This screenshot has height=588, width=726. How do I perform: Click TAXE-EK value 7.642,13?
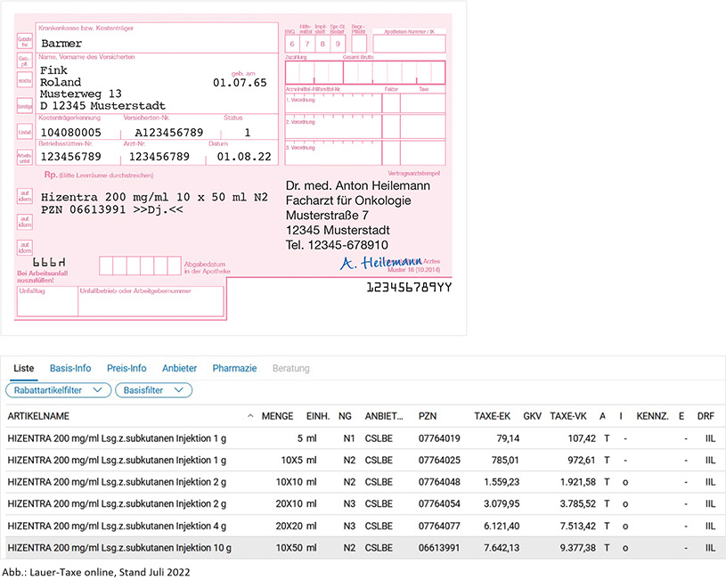[x=502, y=548]
